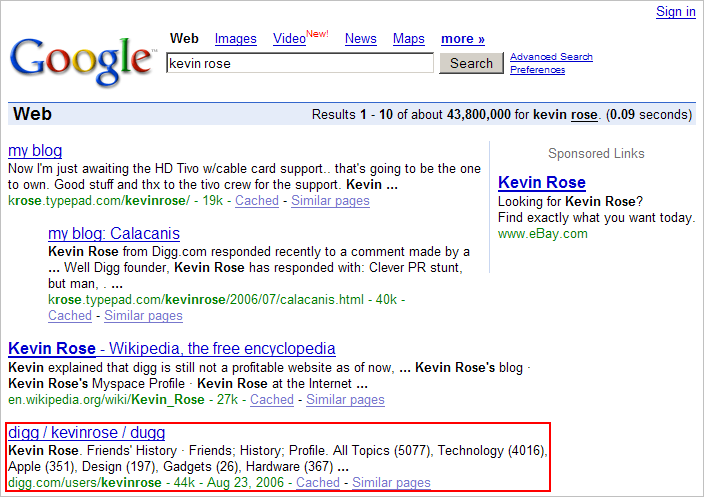Open the Video tab
This screenshot has height=497, width=704.
point(289,39)
